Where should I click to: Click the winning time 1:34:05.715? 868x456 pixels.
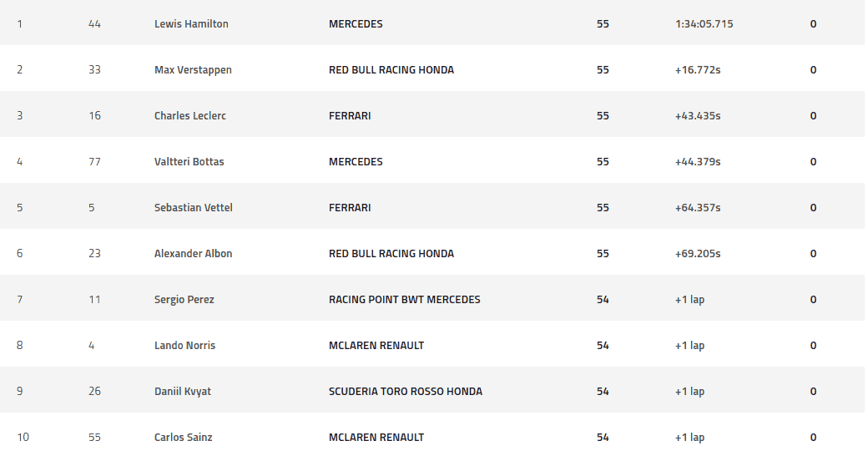coord(704,24)
